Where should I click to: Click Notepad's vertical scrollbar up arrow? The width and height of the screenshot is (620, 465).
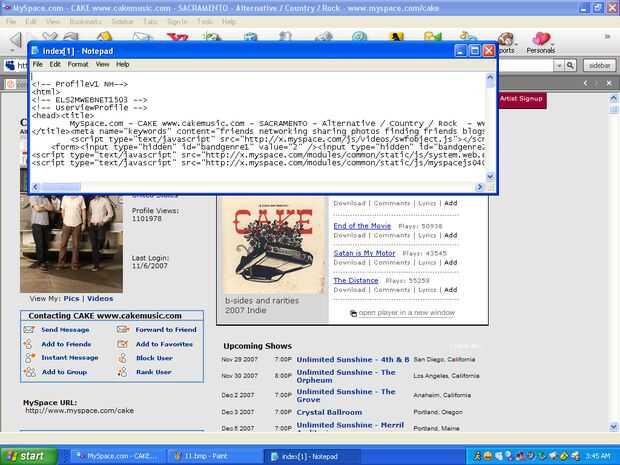pyautogui.click(x=490, y=78)
